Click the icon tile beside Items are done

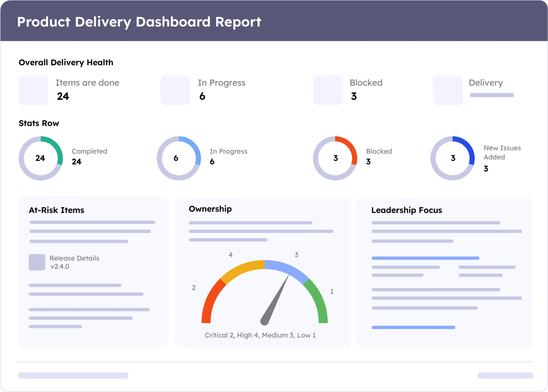point(33,90)
